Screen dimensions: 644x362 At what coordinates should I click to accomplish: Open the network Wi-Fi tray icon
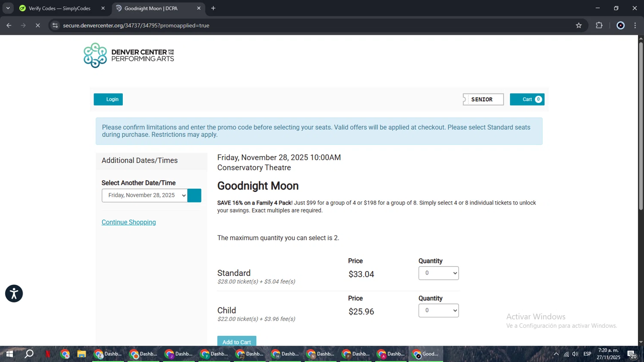(x=566, y=354)
